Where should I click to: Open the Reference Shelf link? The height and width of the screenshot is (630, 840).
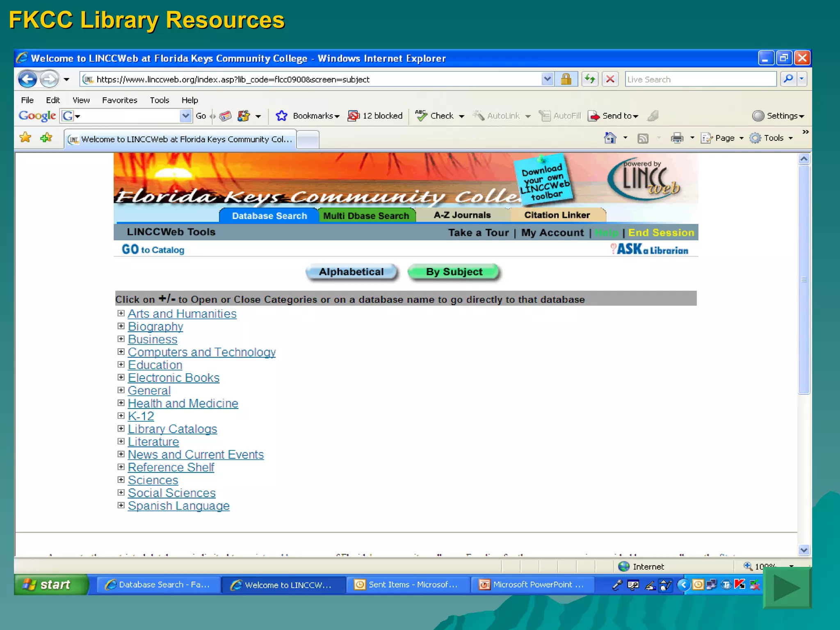click(x=171, y=467)
